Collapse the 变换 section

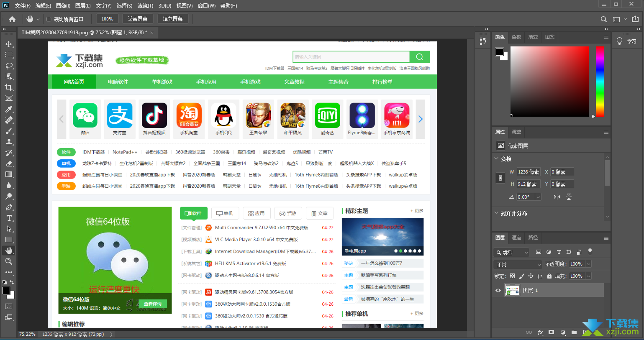[x=497, y=159]
